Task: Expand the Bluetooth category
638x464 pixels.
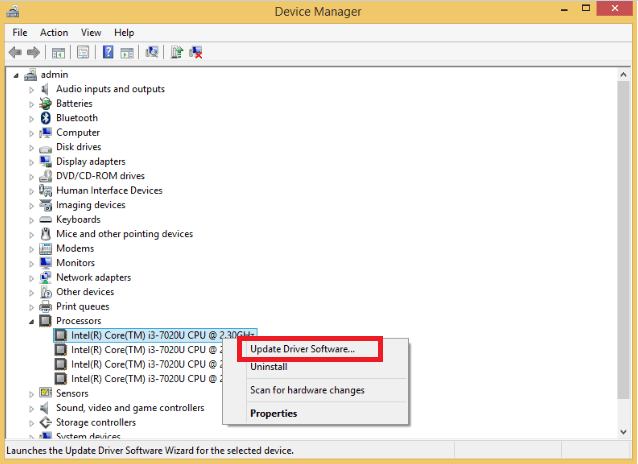Action: click(31, 119)
